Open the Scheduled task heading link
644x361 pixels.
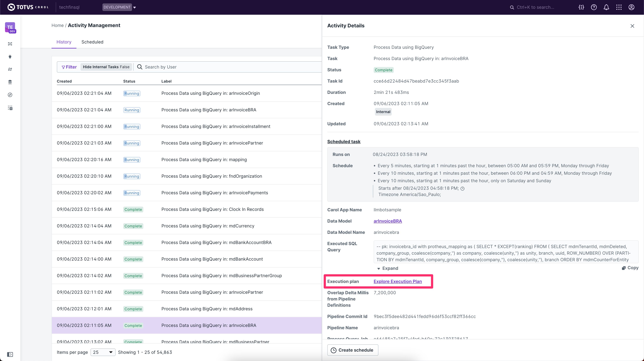(x=344, y=142)
